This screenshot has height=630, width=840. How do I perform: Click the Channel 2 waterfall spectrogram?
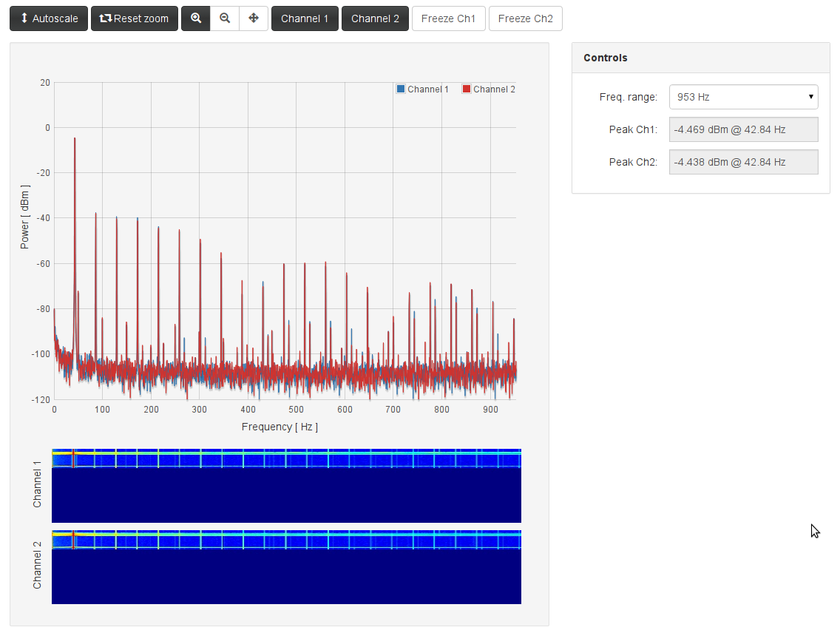pyautogui.click(x=286, y=566)
